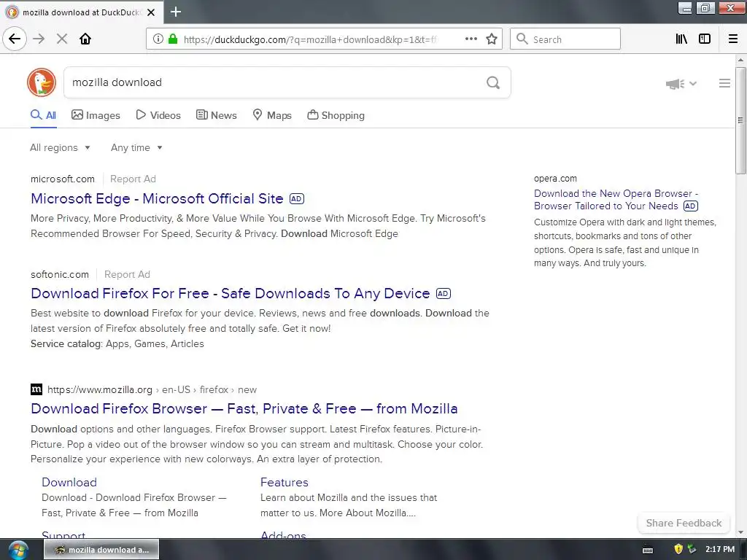Go back with the browser back arrow
This screenshot has width=747, height=560.
pos(15,39)
